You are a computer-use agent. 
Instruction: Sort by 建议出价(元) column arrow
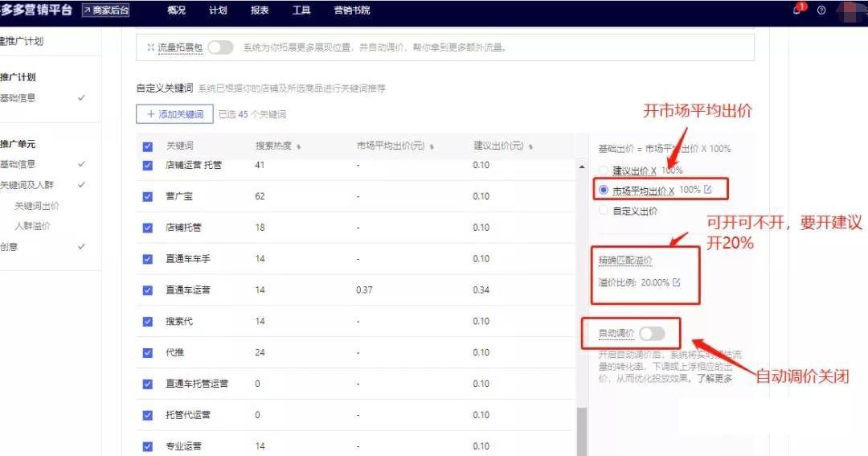coord(530,147)
